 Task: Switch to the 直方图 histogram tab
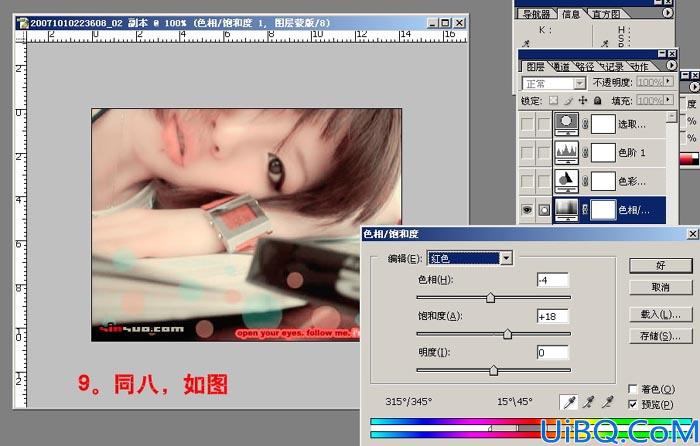click(x=606, y=14)
